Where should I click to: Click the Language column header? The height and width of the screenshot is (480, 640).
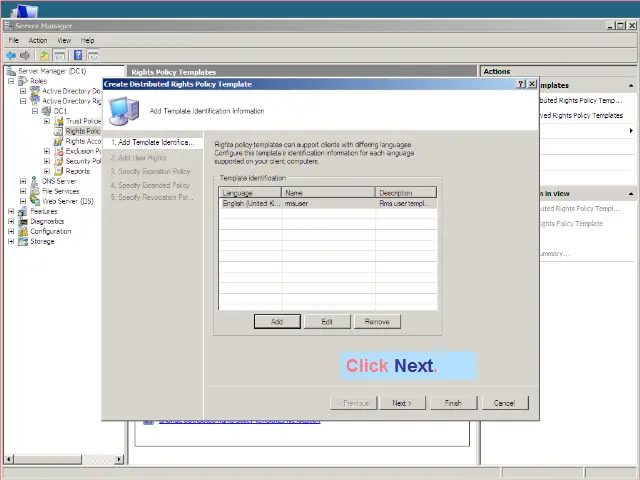coord(250,192)
